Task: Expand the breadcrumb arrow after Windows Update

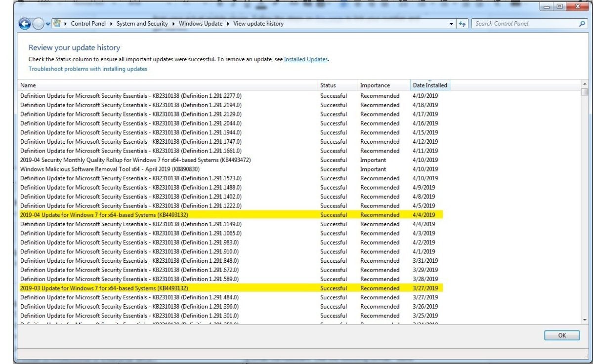Action: [x=228, y=24]
